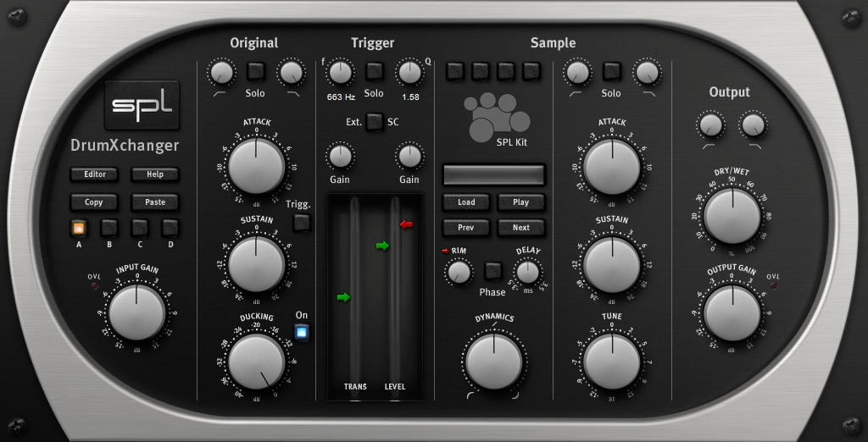Click the Output low-pass filter knob

click(753, 125)
